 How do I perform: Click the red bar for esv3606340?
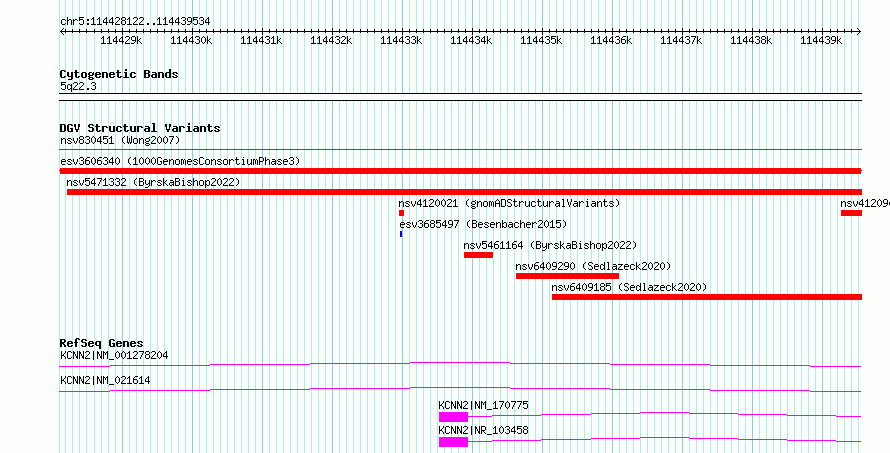coord(461,171)
